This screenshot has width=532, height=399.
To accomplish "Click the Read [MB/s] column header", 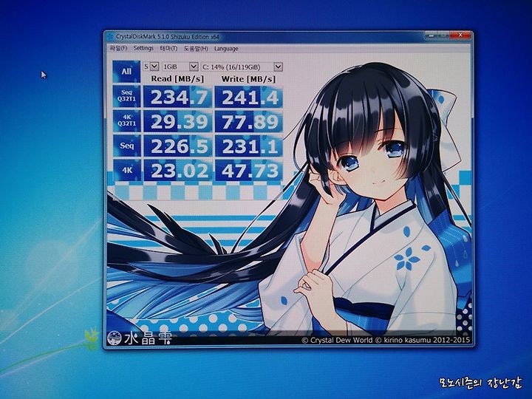I will 177,79.
